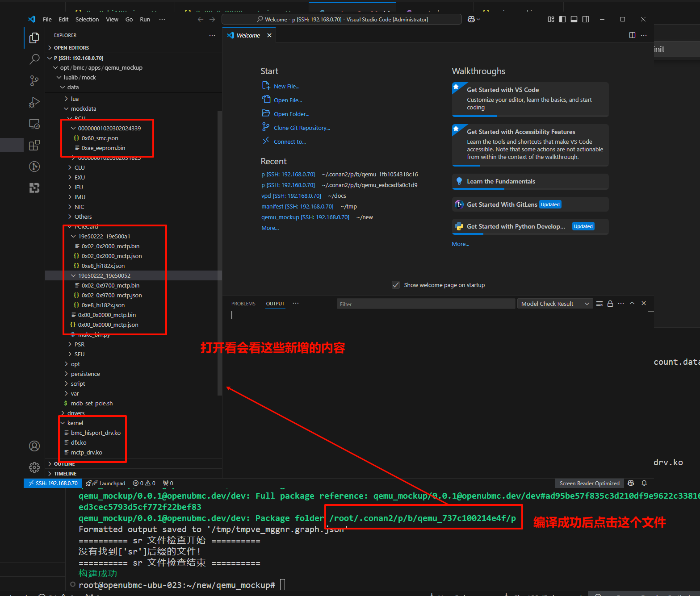The width and height of the screenshot is (700, 596).
Task: Click the Open Folder link
Action: [x=291, y=114]
